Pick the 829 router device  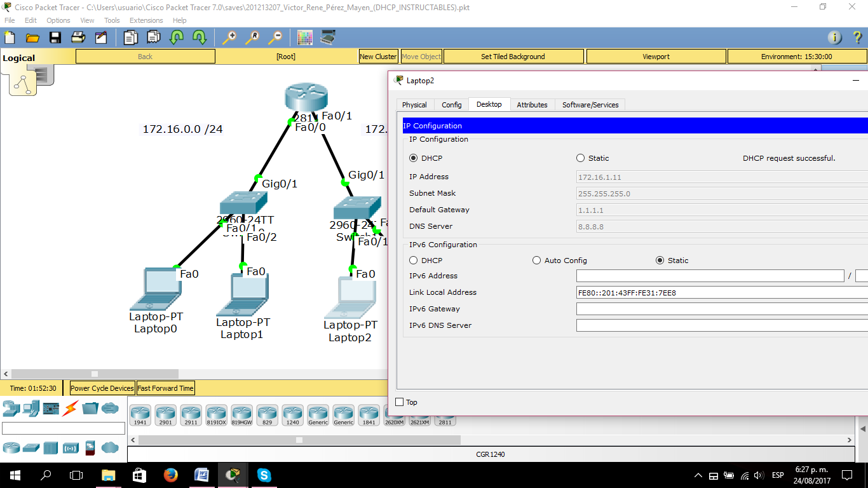pyautogui.click(x=267, y=415)
